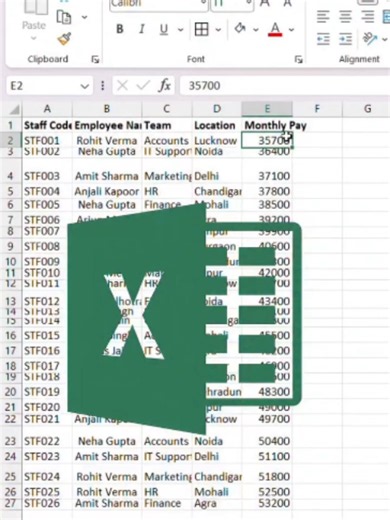Click the Enter checkmark formula button
The width and height of the screenshot is (390, 520).
pyautogui.click(x=143, y=86)
